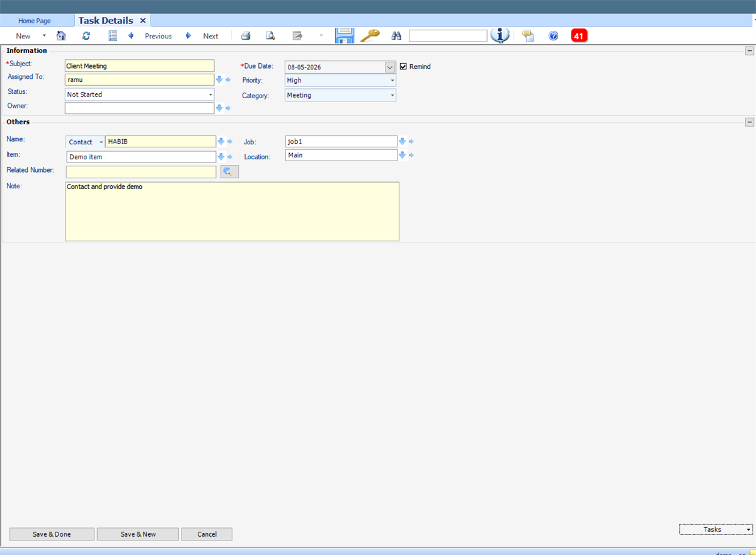Open the export icon dropdown arrow in toolbar
Screen dimensions: 756x555
pyautogui.click(x=321, y=36)
